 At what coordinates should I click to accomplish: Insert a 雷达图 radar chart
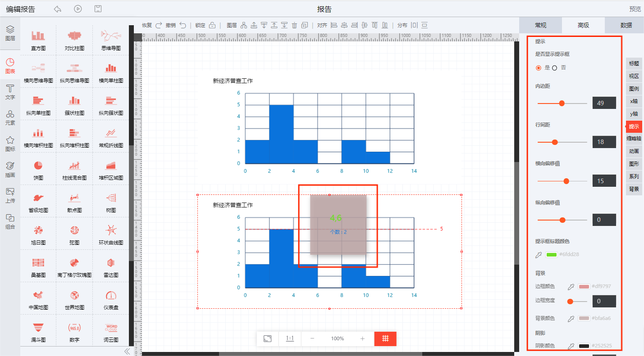[x=111, y=268]
